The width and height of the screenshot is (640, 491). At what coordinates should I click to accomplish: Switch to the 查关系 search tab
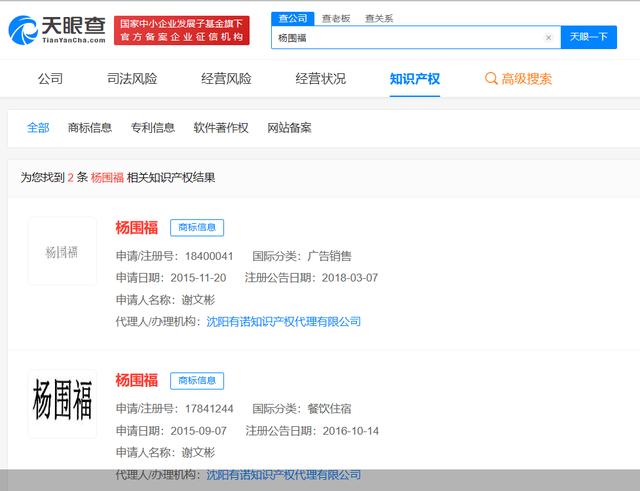379,18
